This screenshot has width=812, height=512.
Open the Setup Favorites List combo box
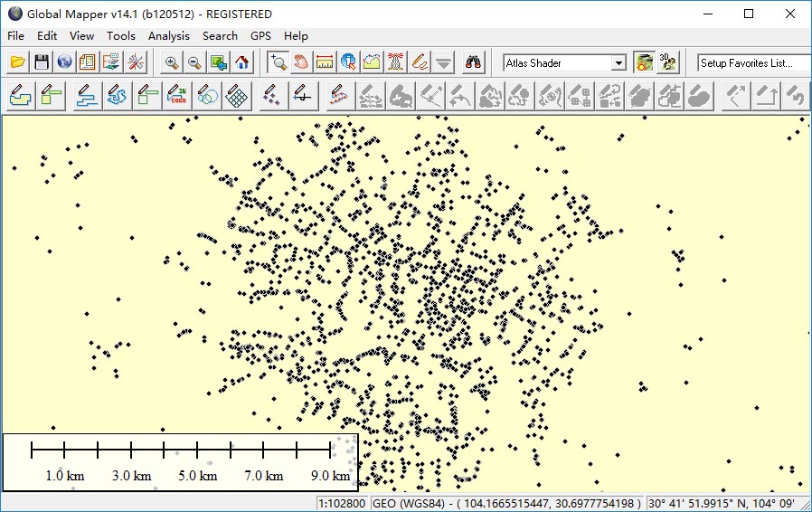click(x=753, y=63)
